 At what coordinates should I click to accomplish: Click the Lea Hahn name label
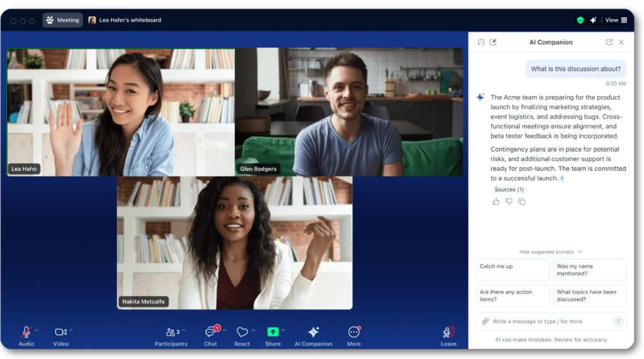click(x=24, y=169)
